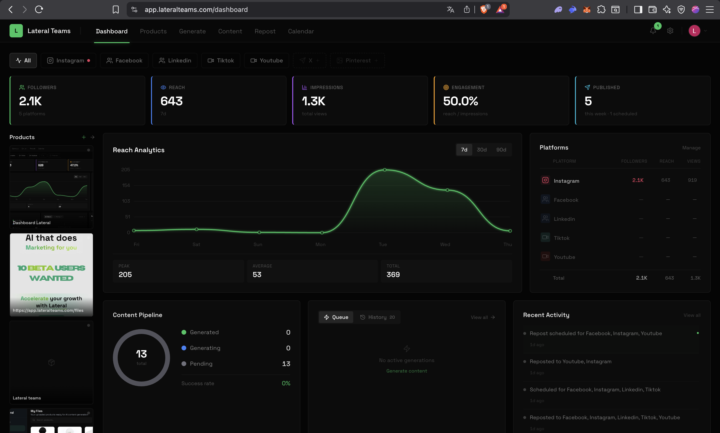
Task: Click the Instagram icon in Platforms list
Action: tap(545, 180)
